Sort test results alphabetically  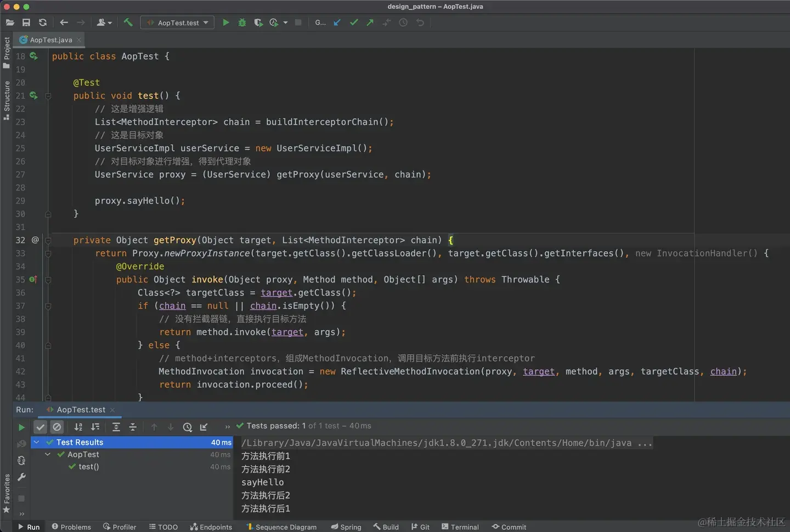(78, 427)
